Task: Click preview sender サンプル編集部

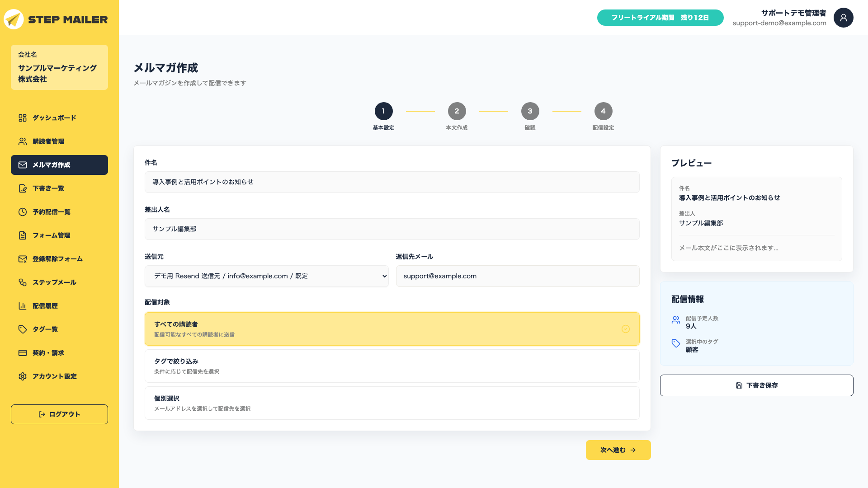Action: pos(701,223)
